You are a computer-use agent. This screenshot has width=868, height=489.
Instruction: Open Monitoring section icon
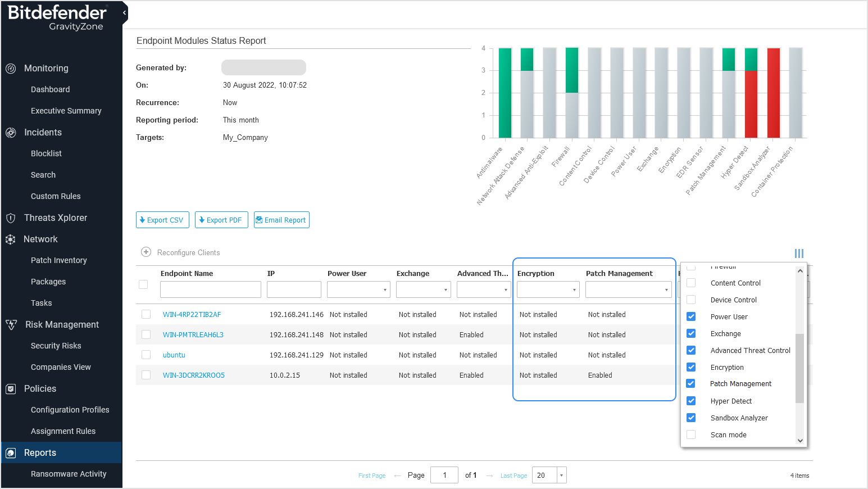pos(11,69)
